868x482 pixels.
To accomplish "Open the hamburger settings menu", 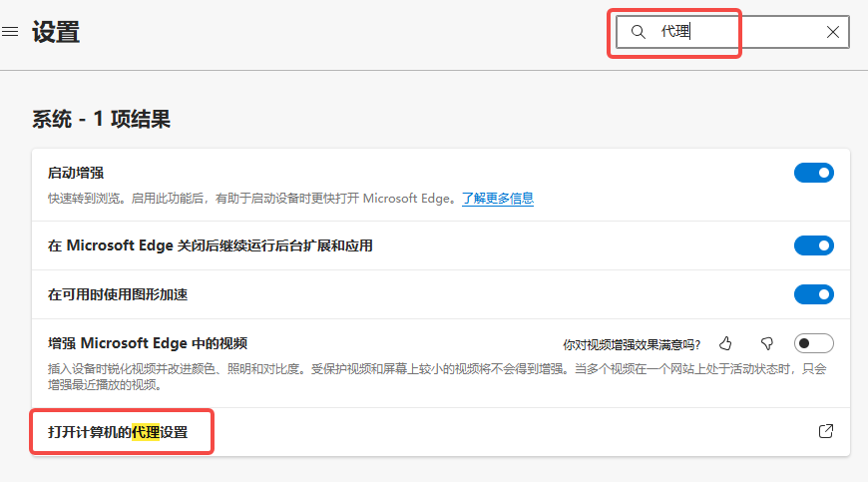I will [x=10, y=32].
